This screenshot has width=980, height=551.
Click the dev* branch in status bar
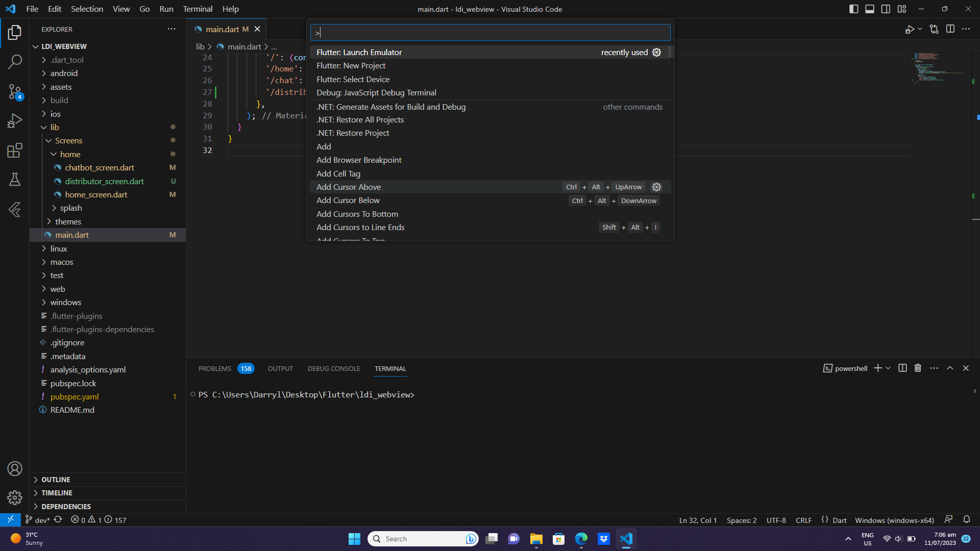point(38,520)
